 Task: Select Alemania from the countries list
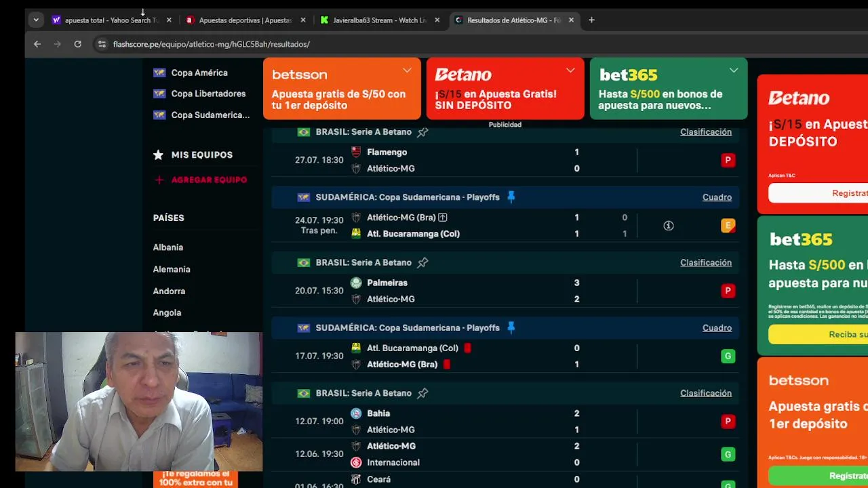tap(172, 269)
